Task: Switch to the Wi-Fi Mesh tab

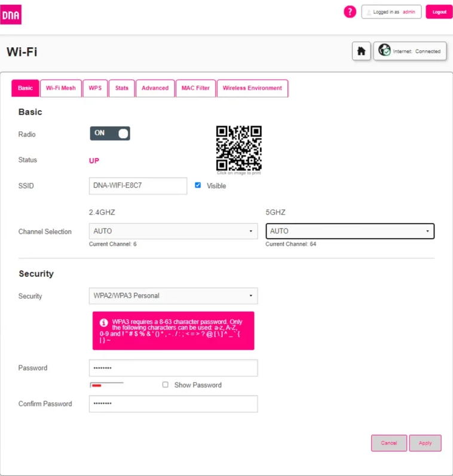Action: (x=61, y=88)
